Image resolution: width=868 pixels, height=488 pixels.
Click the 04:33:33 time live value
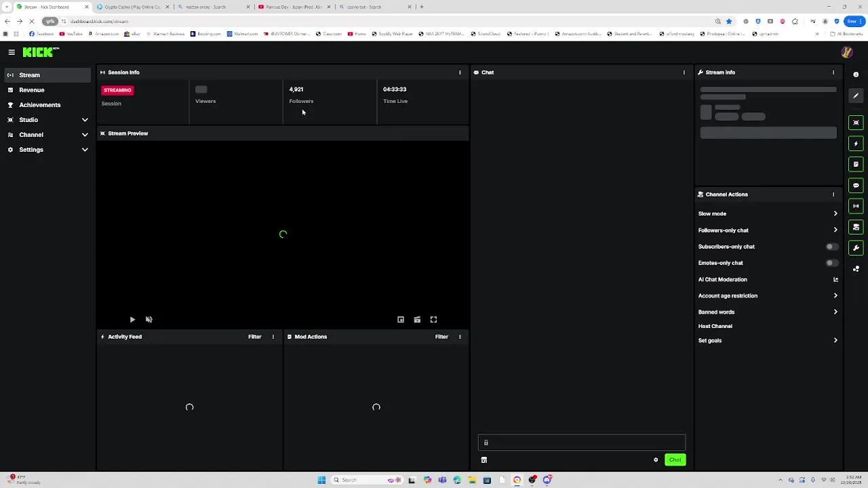pyautogui.click(x=395, y=89)
